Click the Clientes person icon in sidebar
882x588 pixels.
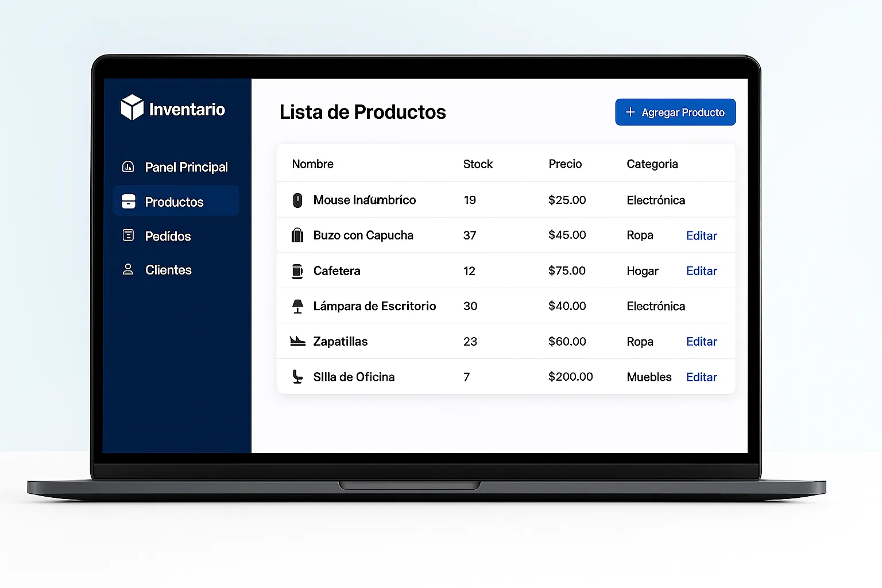click(x=128, y=269)
